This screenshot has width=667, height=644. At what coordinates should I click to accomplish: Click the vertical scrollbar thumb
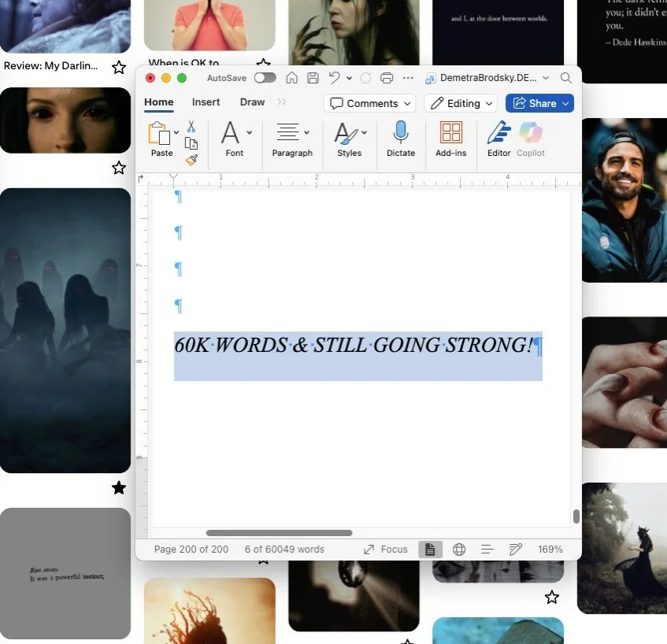[576, 516]
